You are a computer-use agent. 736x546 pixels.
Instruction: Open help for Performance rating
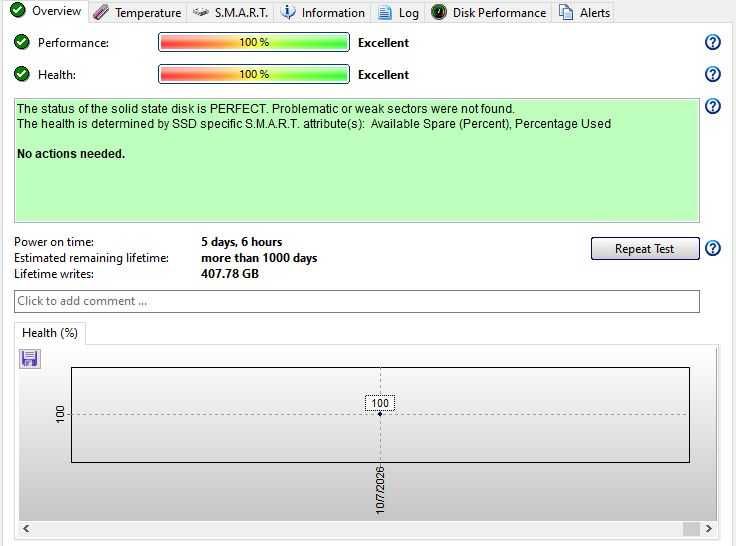713,42
